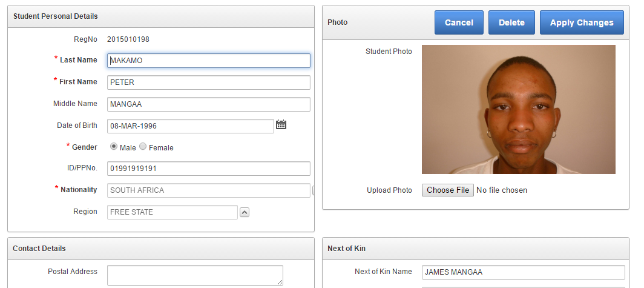Click Apply Changes to save
Viewport: 644px width, 288px height.
pyautogui.click(x=581, y=22)
